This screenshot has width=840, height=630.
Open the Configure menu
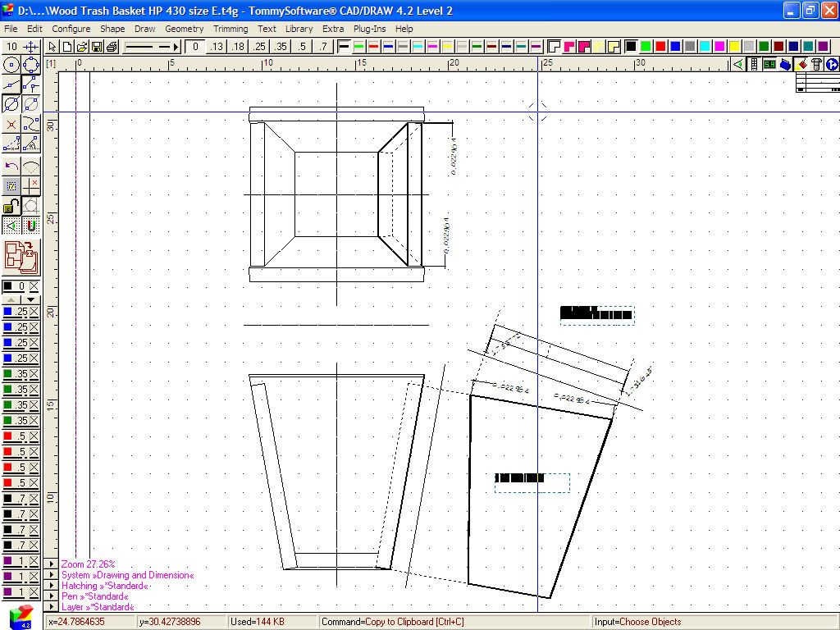(x=71, y=29)
